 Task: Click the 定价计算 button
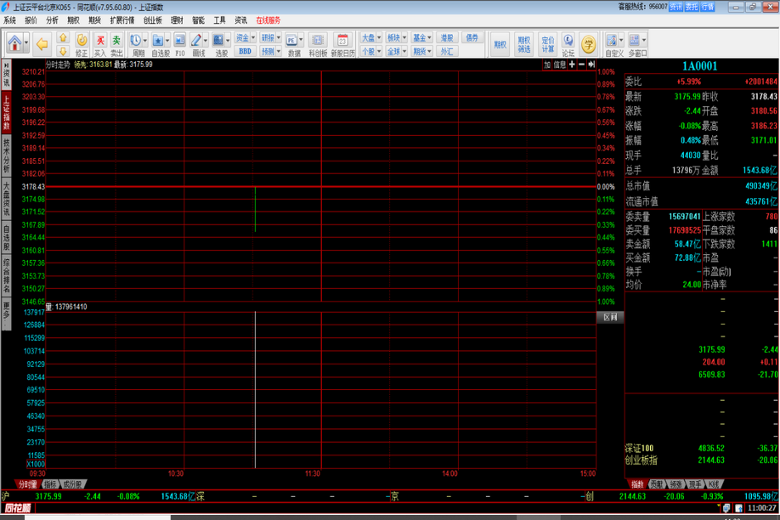tap(548, 44)
